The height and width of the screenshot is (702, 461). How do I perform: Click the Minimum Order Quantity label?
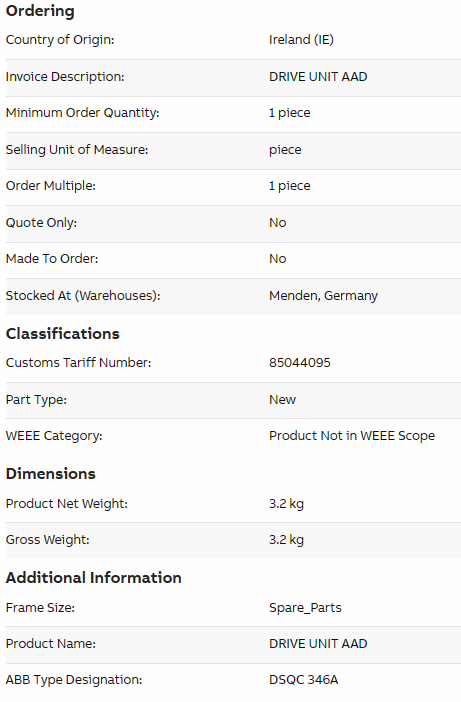click(x=82, y=112)
